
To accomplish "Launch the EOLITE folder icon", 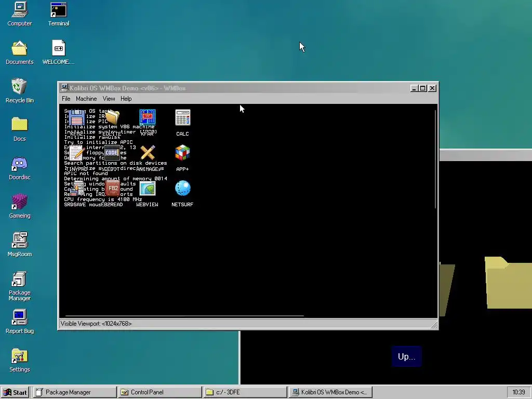I will click(112, 118).
